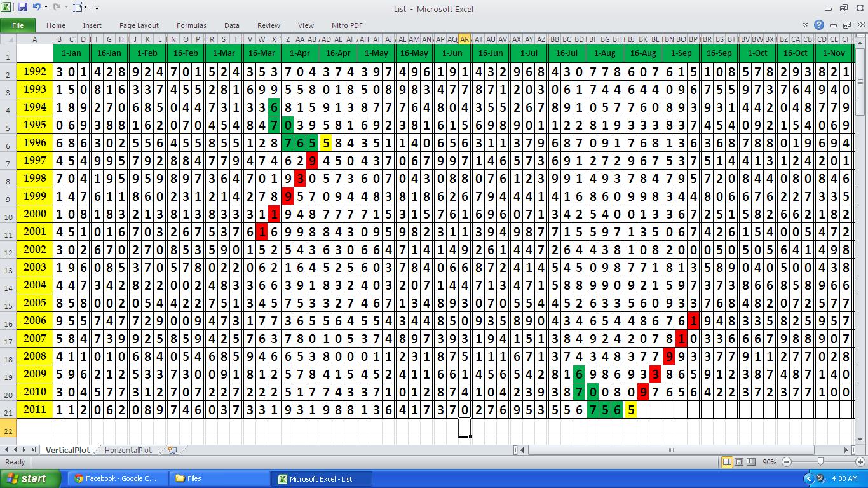
Task: Zoom out using the minus button
Action: 787,462
